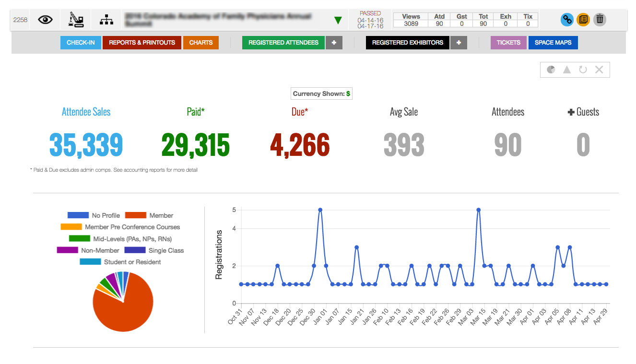Close the dashboard panel with the X
The height and width of the screenshot is (364, 636).
click(599, 70)
